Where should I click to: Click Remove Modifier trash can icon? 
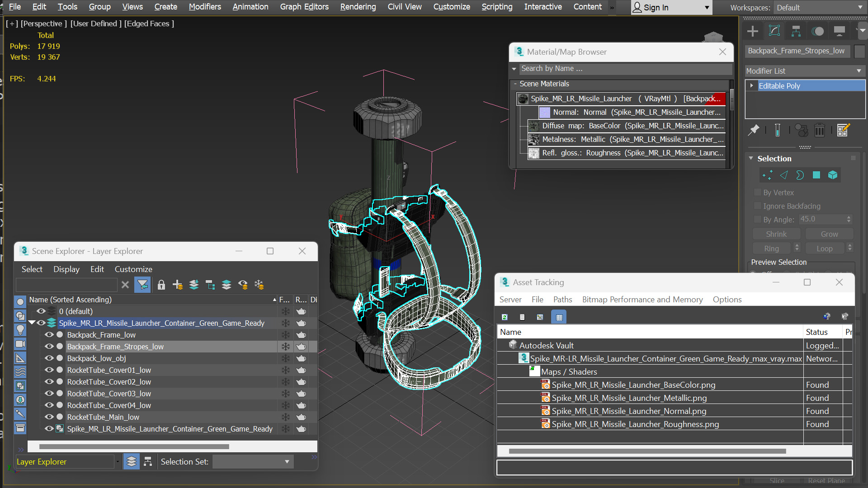pyautogui.click(x=820, y=130)
